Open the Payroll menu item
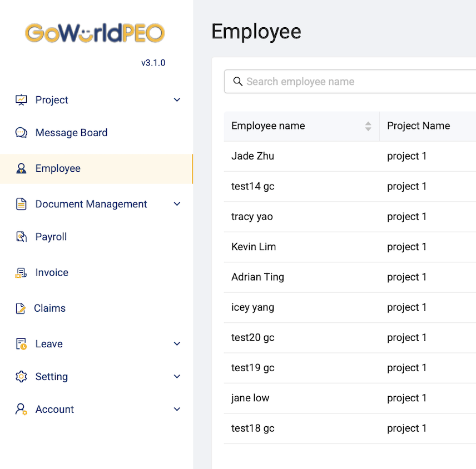Image resolution: width=476 pixels, height=469 pixels. pyautogui.click(x=51, y=237)
